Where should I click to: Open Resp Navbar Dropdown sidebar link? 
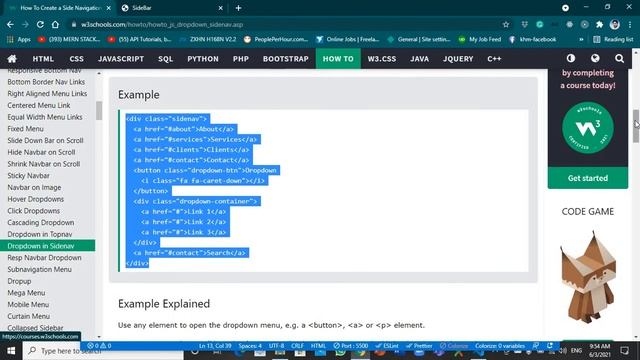pyautogui.click(x=44, y=258)
